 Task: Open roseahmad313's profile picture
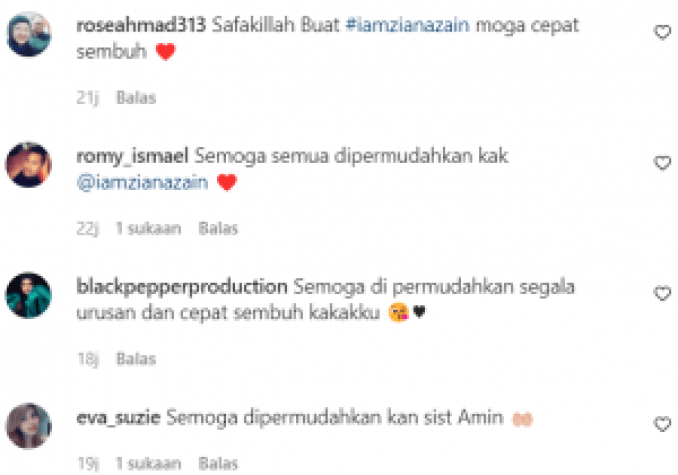[x=29, y=34]
